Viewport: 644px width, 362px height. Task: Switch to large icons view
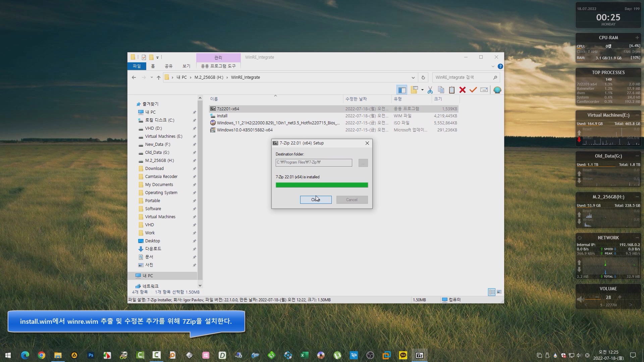click(x=499, y=292)
